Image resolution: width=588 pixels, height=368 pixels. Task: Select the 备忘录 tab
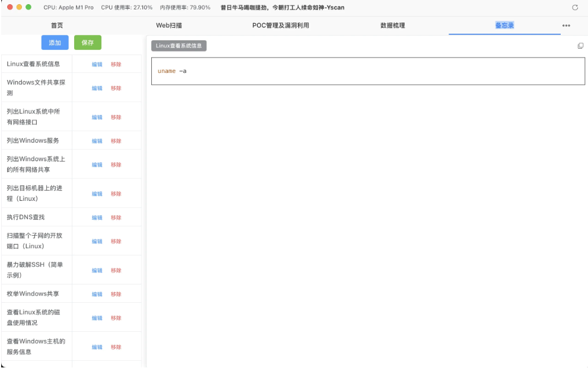click(x=504, y=25)
